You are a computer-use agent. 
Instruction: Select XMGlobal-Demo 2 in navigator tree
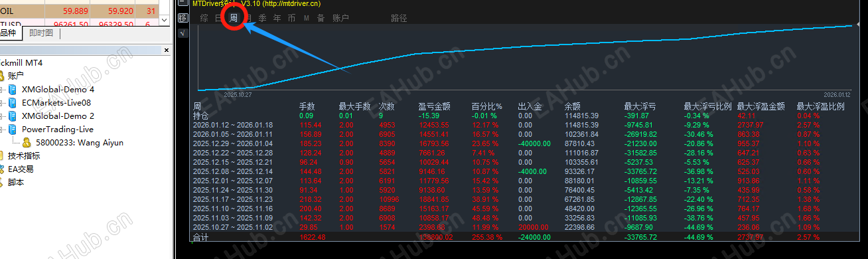point(58,116)
